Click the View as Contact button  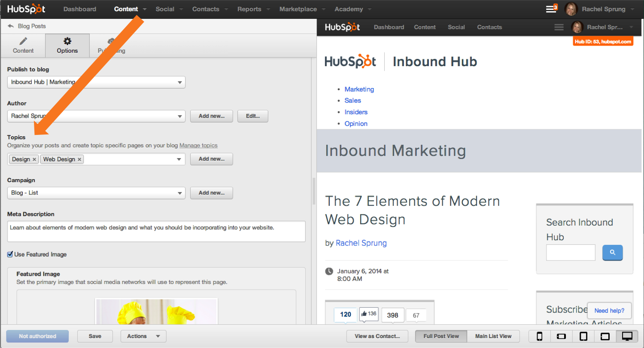377,336
